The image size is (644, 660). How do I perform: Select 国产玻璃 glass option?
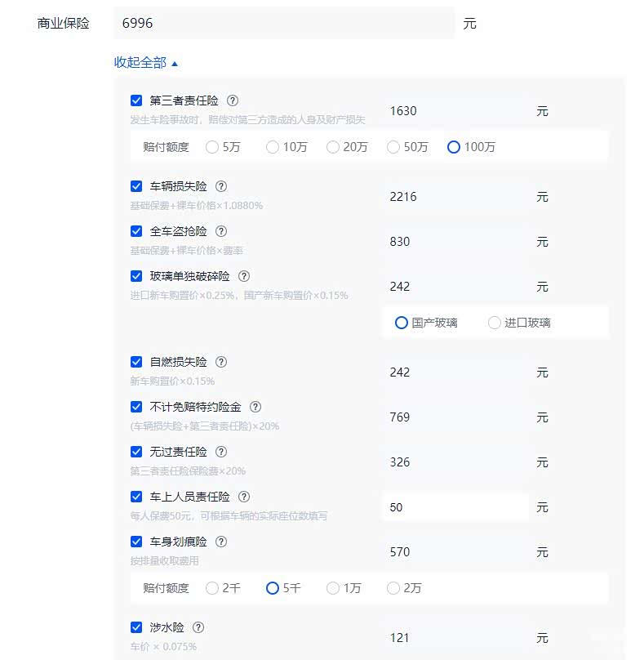(x=402, y=323)
